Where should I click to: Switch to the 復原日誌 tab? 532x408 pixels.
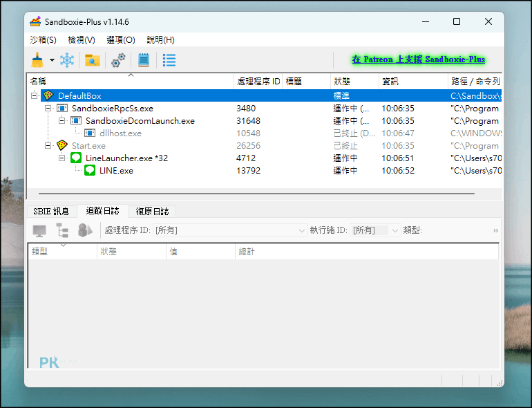152,212
